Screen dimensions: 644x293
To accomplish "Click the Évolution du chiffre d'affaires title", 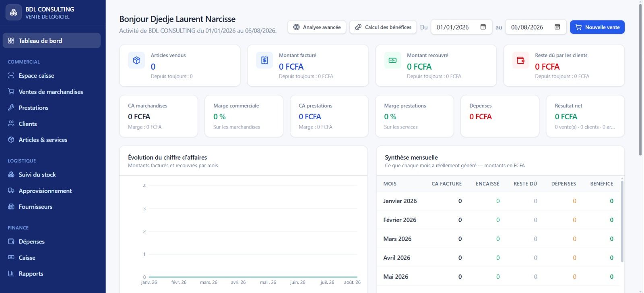I will (167, 157).
